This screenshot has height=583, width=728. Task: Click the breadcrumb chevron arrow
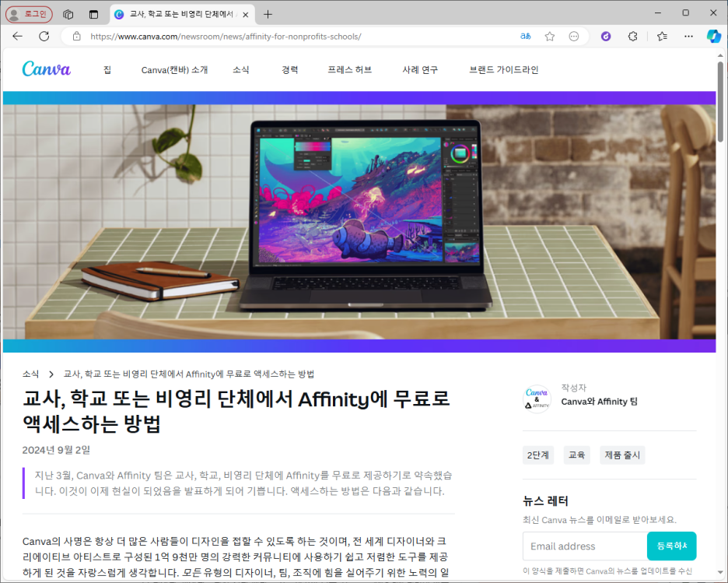[51, 374]
